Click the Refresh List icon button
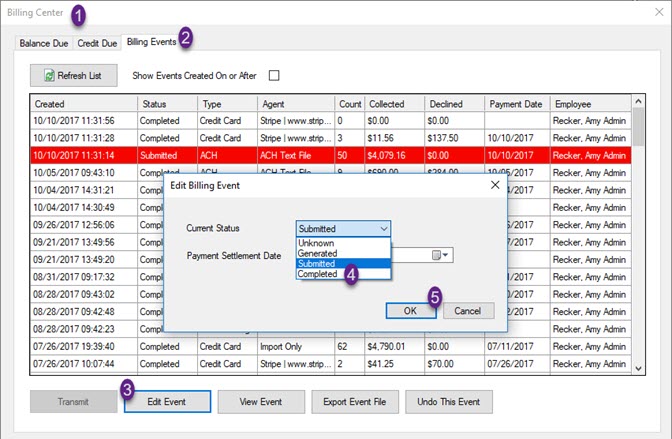 pos(73,75)
